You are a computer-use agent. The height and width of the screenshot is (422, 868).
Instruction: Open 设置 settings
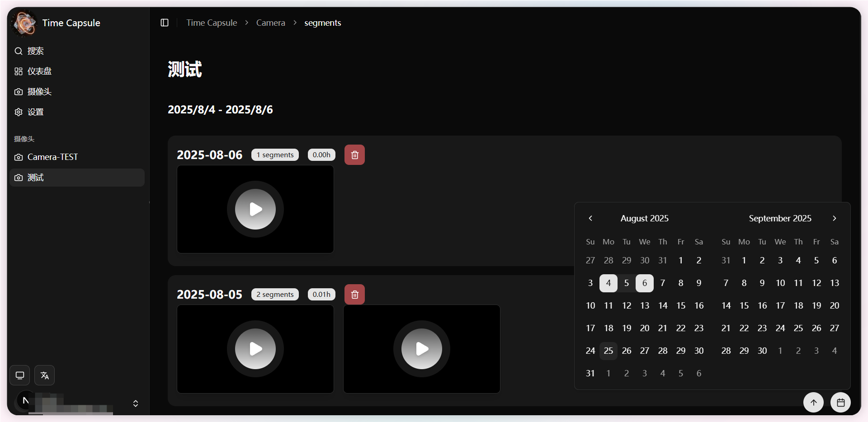[35, 112]
